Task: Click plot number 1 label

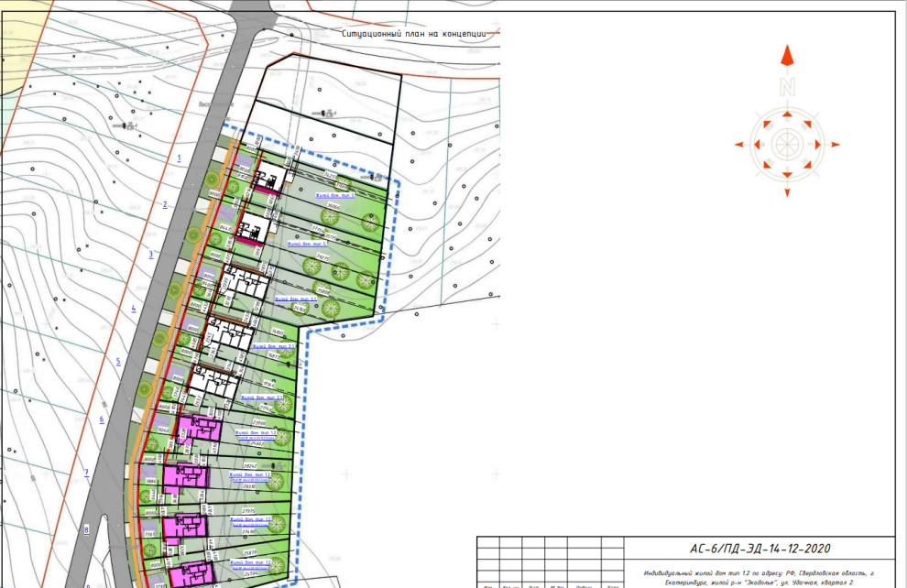Action: click(180, 158)
